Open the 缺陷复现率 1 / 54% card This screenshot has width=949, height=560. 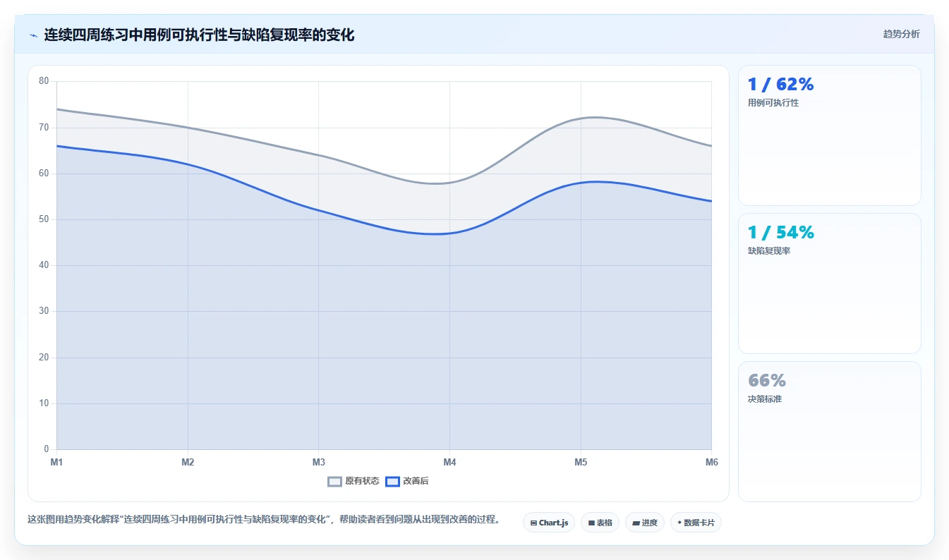[x=829, y=284]
